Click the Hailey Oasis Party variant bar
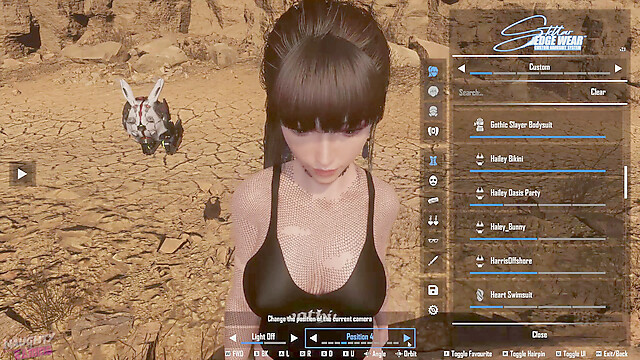Screen dimensions: 640x360 pyautogui.click(x=538, y=205)
